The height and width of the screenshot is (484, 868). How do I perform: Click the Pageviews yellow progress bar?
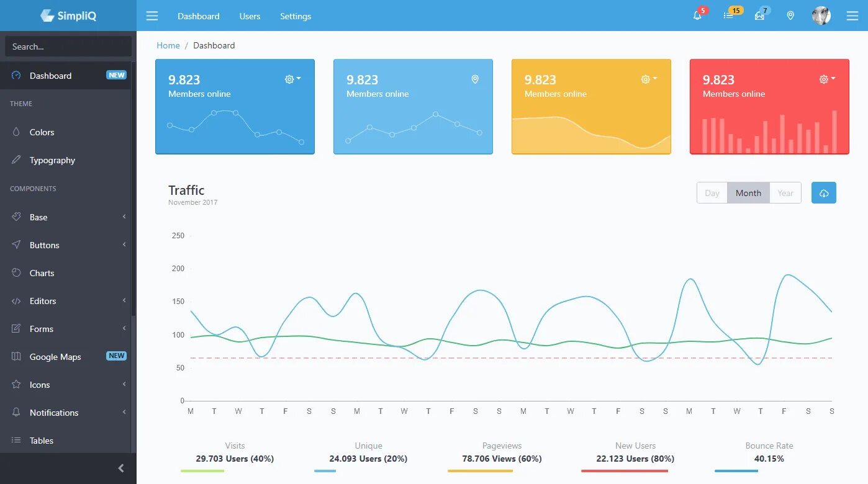coord(481,471)
